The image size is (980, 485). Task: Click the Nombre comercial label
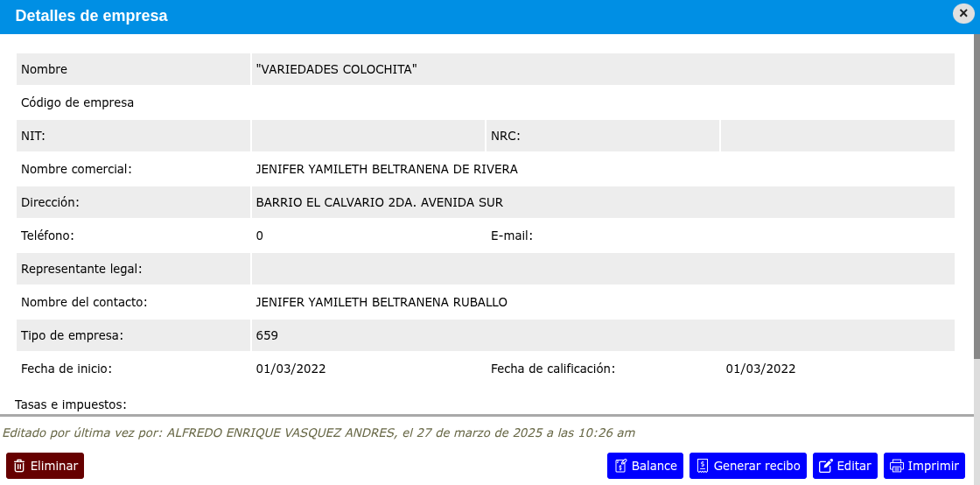coord(77,169)
